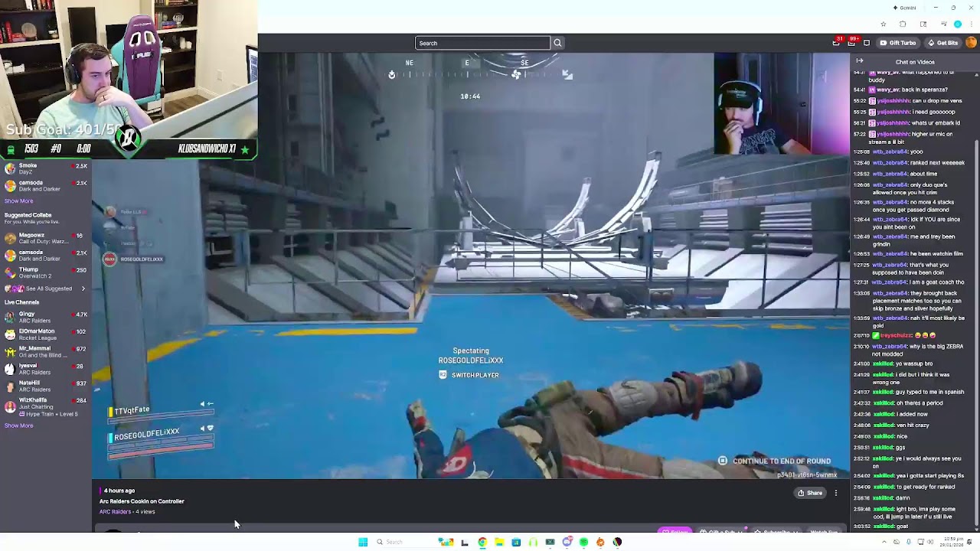Open notifications inbox with 99+ badge
This screenshot has width=980, height=551.
click(x=851, y=43)
